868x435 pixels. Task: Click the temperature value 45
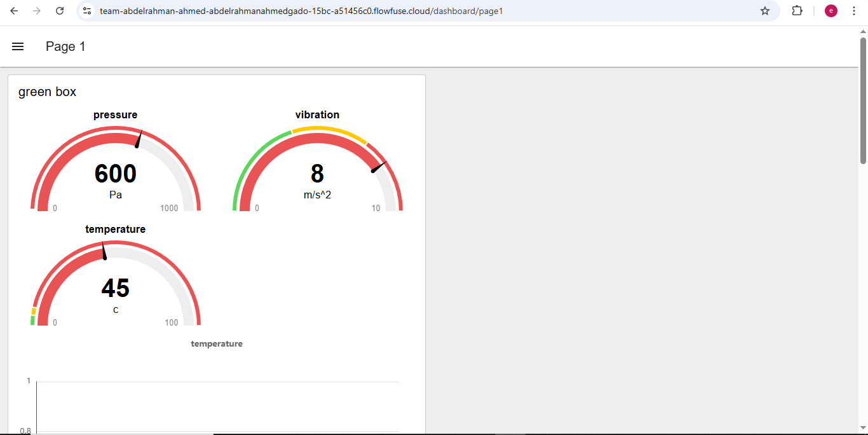pos(115,288)
